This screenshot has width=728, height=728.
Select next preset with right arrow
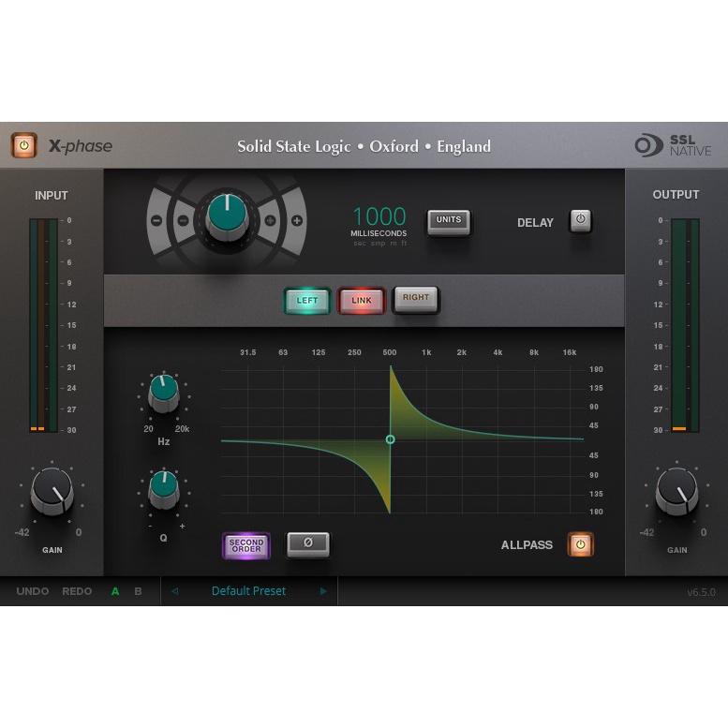(324, 591)
